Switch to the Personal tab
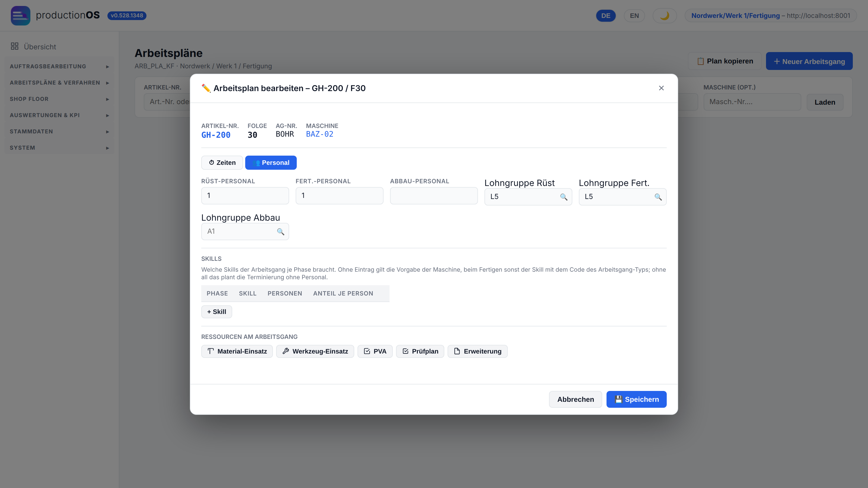The height and width of the screenshot is (488, 868). tap(271, 163)
